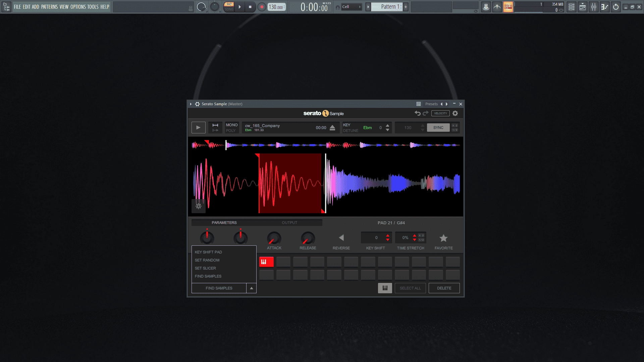This screenshot has width=644, height=362.
Task: Click FL Studio record button
Action: [x=262, y=7]
